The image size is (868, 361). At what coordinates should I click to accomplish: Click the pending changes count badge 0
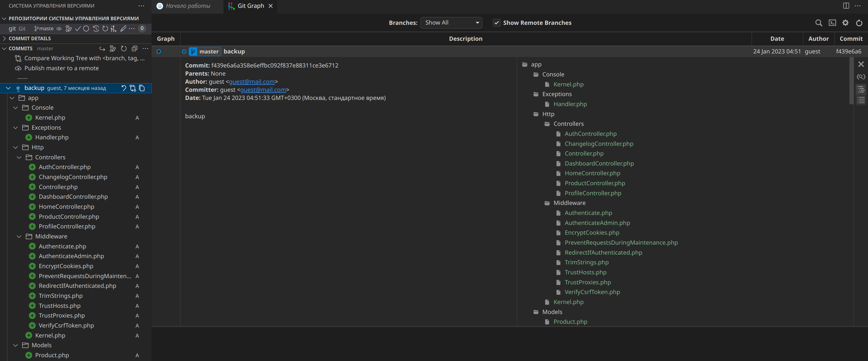click(x=142, y=29)
